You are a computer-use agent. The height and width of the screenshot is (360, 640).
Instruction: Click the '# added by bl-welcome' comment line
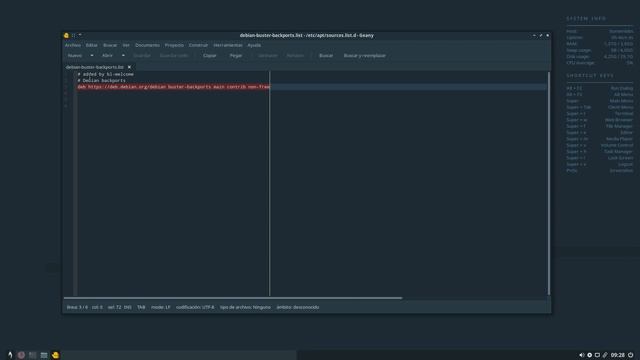[x=106, y=74]
